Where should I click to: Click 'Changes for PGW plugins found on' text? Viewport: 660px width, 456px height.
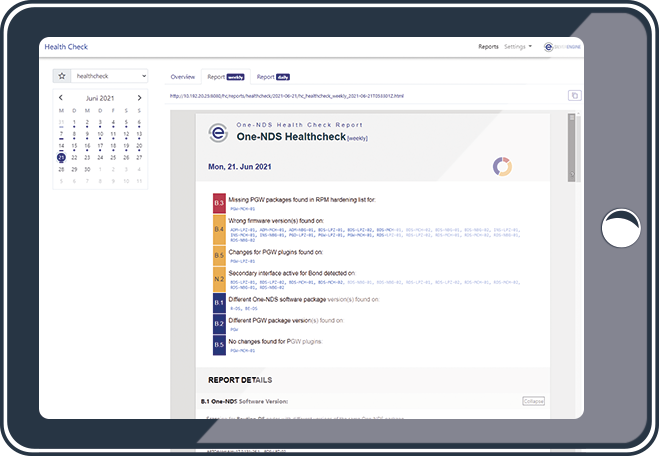(x=275, y=252)
